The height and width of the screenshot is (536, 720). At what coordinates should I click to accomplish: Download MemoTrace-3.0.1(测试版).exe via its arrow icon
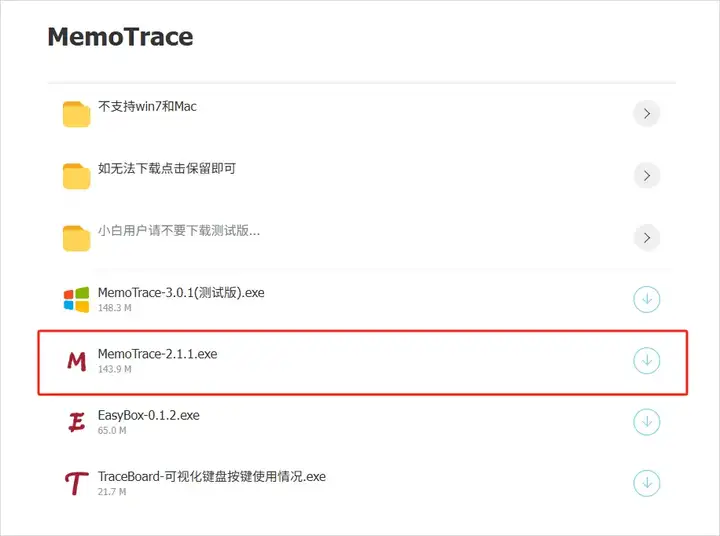click(647, 299)
